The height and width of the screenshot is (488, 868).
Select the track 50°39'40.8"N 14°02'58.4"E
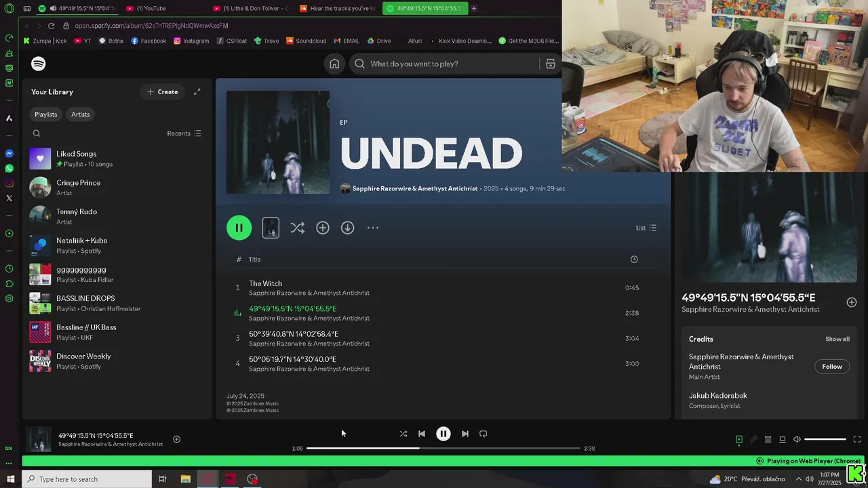443,338
